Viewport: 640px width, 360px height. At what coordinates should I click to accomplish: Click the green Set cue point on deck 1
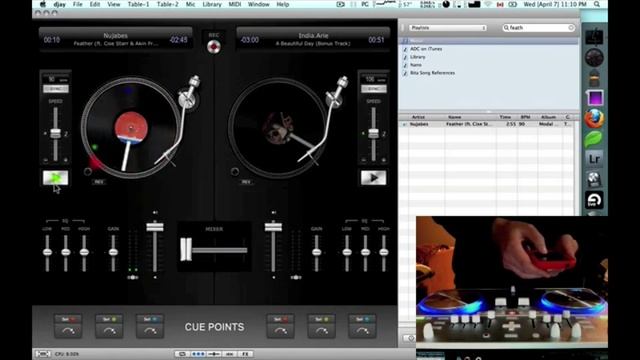tap(109, 319)
